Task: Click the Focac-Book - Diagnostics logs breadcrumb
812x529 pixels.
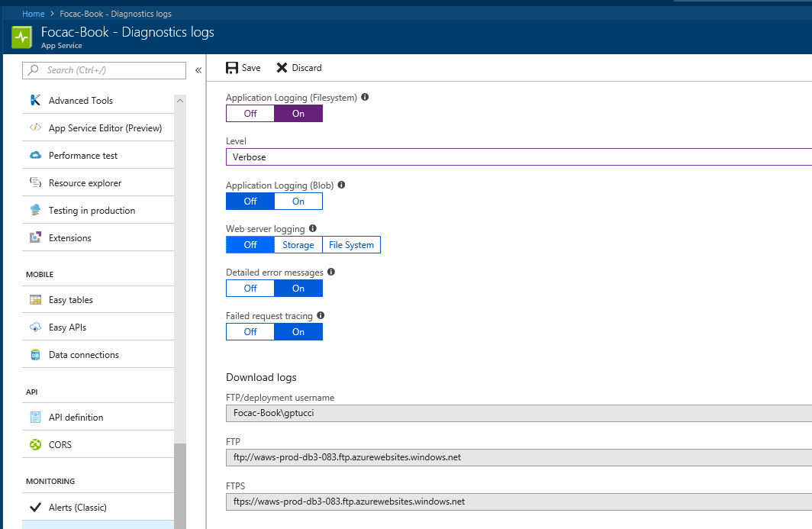Action: pos(115,14)
